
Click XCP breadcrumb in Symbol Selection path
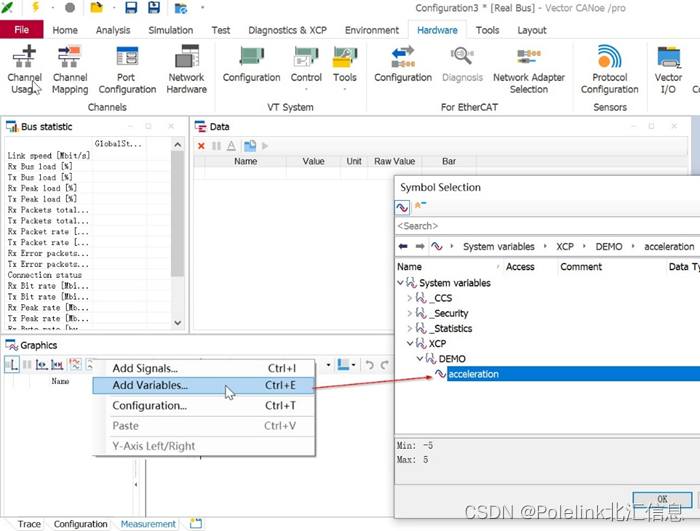[565, 247]
